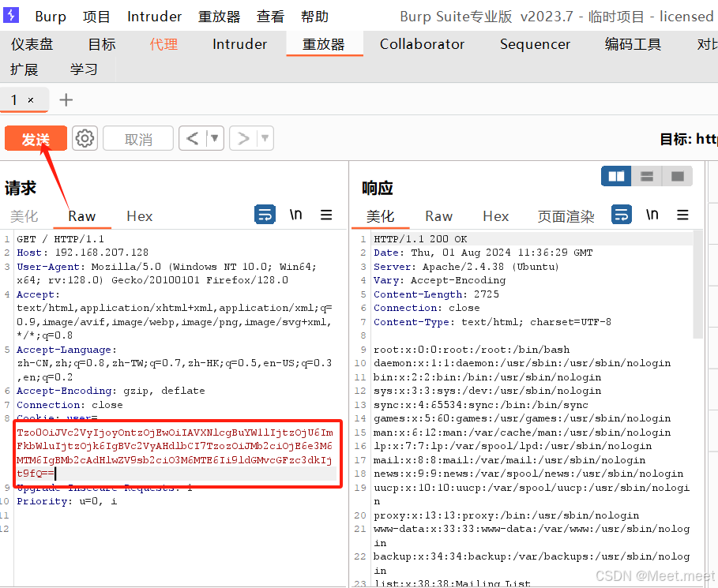Open the 重放器 menu in menu bar

click(220, 17)
